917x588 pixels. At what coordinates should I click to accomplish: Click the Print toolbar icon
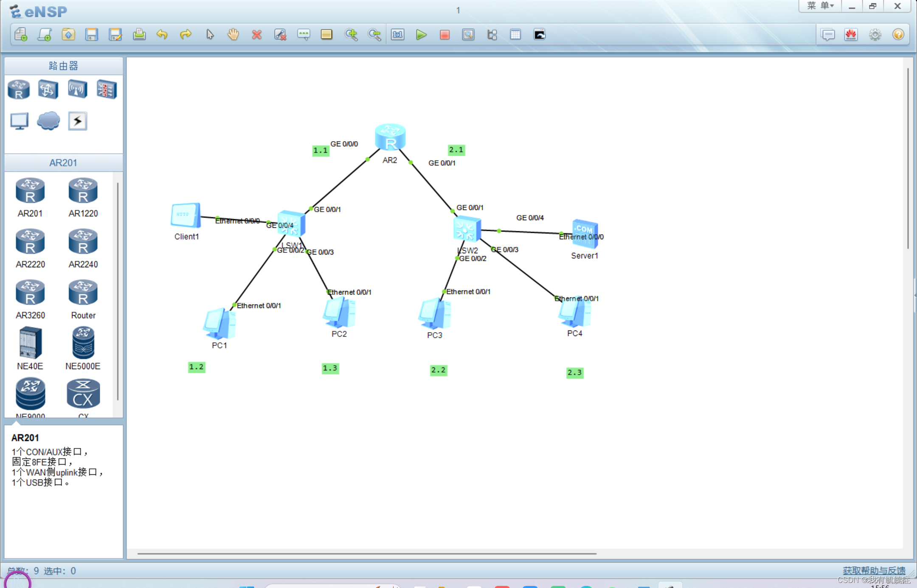[139, 34]
